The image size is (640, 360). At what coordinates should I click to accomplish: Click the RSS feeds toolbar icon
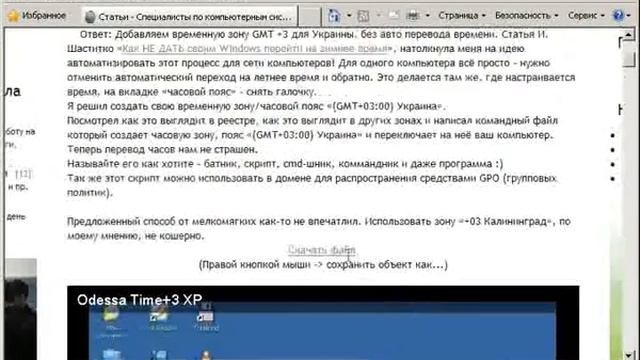363,16
